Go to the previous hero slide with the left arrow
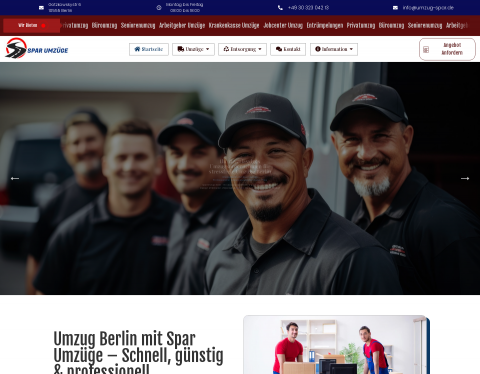Screen dimensions: 480x374 15,179
